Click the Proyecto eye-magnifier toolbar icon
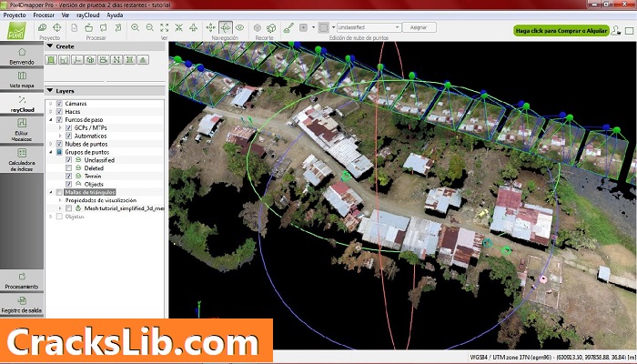This screenshot has width=637, height=364. [x=42, y=27]
